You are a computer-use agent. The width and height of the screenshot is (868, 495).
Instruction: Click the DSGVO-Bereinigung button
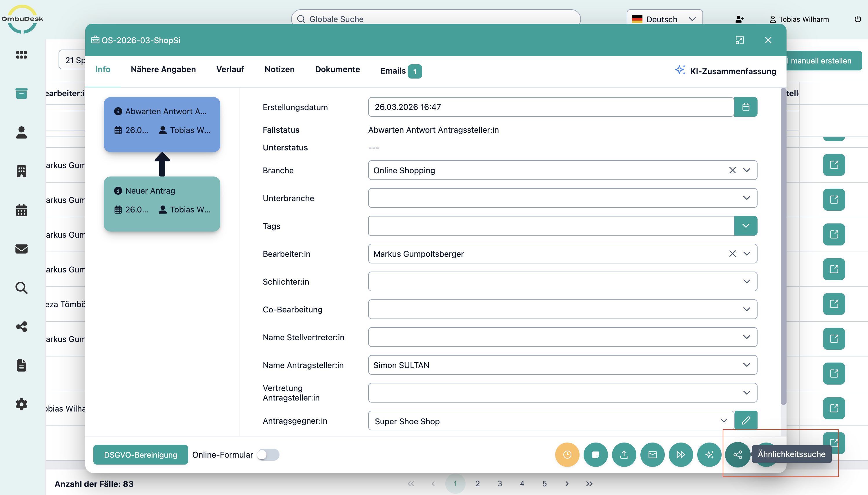140,454
